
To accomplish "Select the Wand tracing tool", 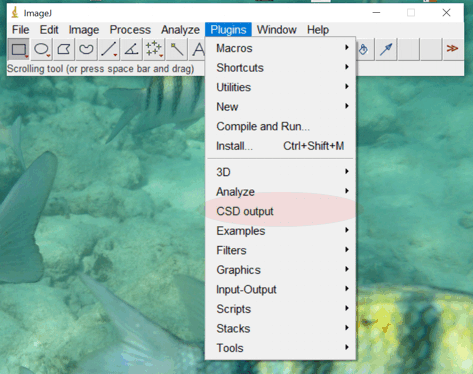I will click(x=177, y=49).
